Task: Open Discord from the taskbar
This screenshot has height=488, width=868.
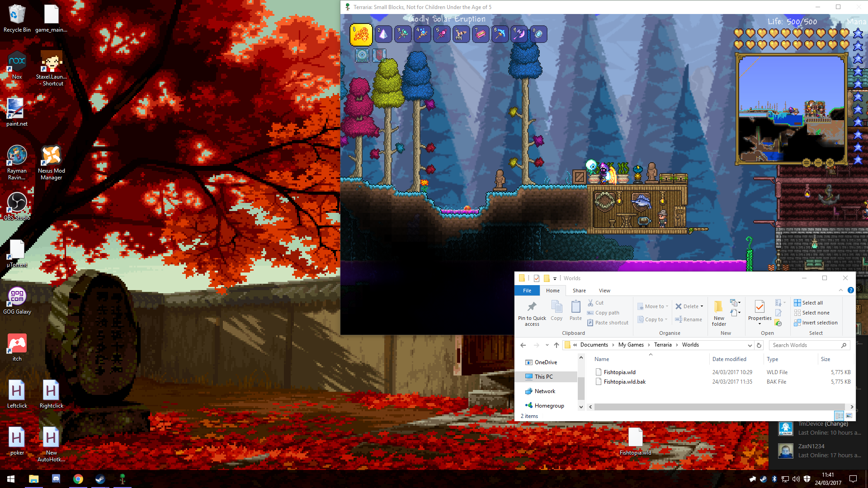Action: coord(56,479)
